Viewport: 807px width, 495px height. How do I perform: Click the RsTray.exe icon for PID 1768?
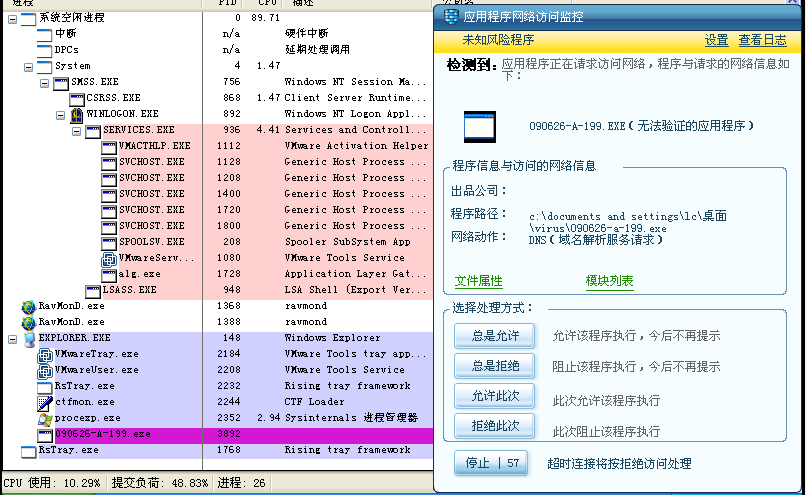pos(28,452)
